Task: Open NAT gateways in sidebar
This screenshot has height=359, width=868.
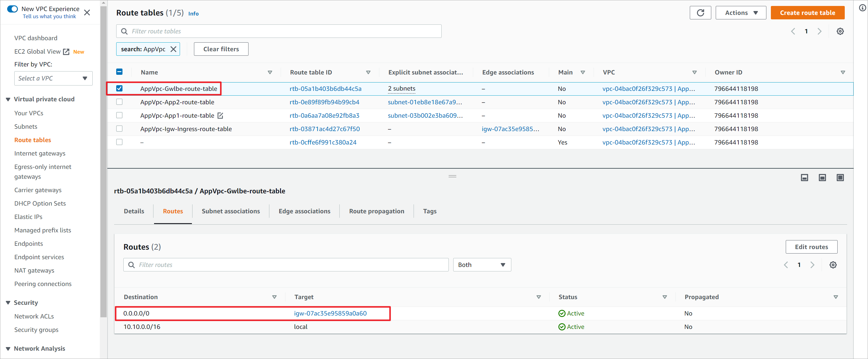Action: 34,271
